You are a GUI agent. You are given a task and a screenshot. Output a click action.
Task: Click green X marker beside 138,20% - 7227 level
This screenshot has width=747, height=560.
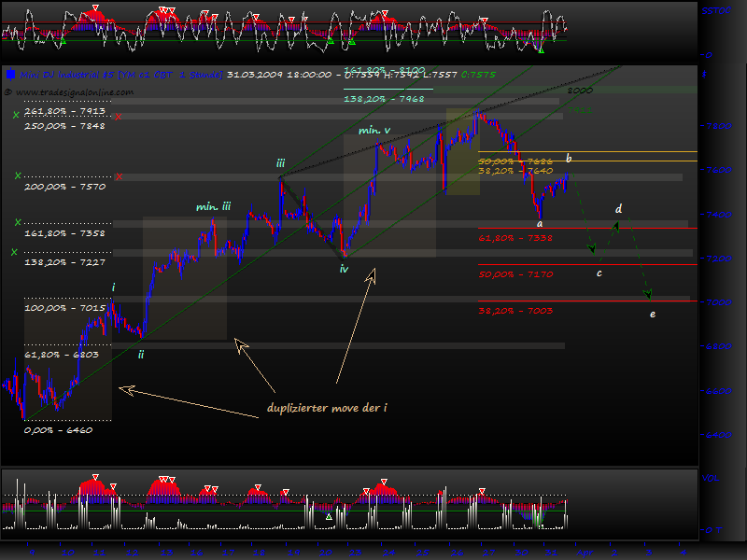pos(14,252)
